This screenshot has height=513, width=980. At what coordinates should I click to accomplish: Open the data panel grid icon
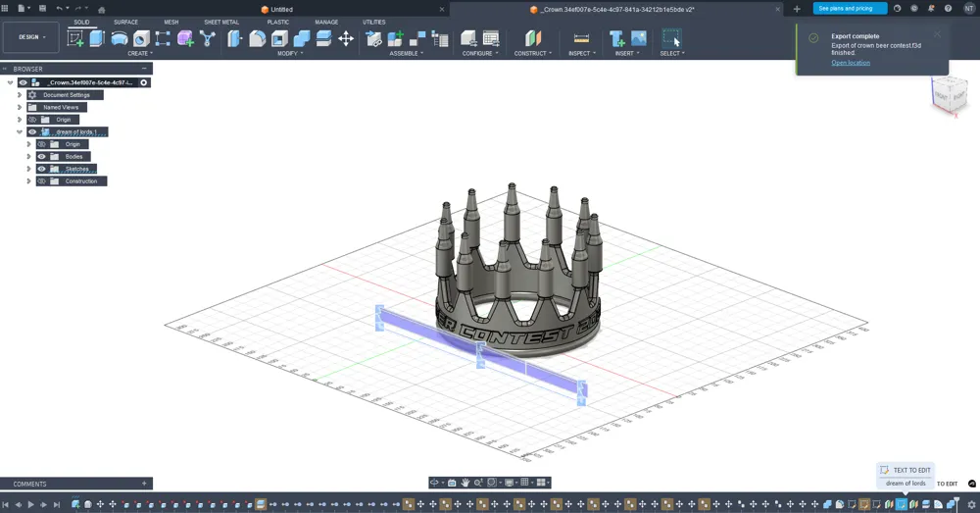[x=5, y=8]
